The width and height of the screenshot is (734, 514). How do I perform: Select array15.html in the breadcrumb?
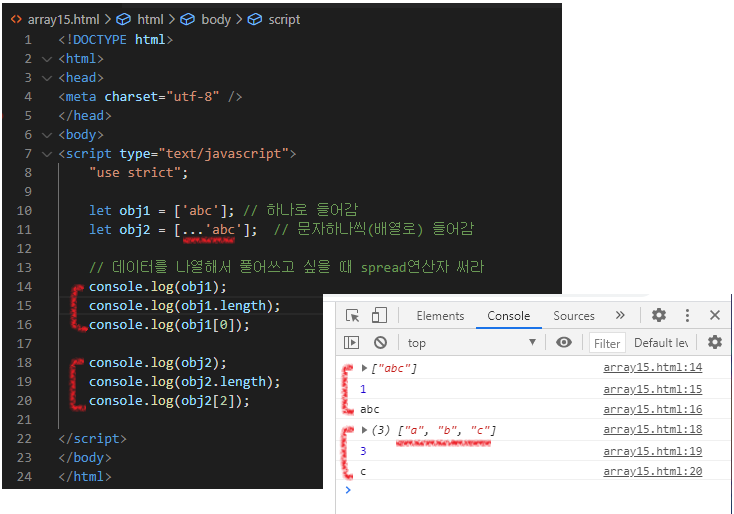(64, 20)
